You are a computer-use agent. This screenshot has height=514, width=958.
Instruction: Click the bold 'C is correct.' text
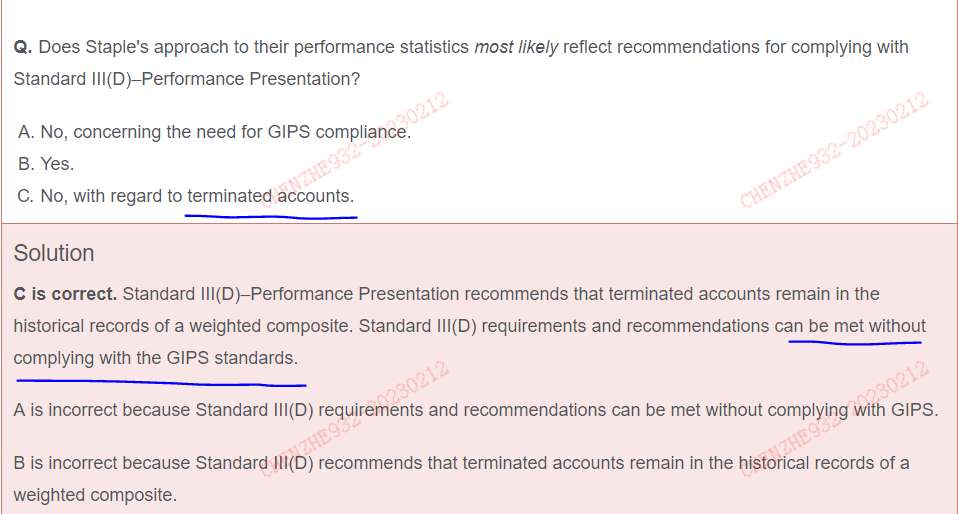pos(65,294)
